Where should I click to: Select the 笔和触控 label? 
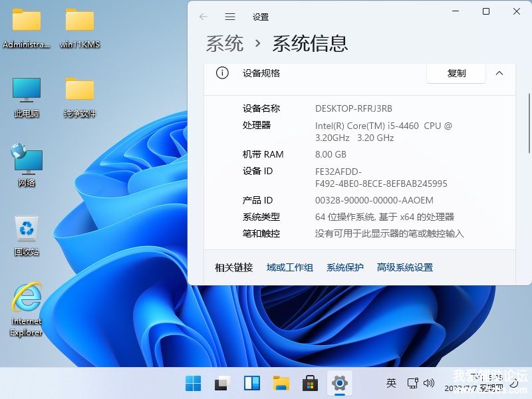click(261, 233)
